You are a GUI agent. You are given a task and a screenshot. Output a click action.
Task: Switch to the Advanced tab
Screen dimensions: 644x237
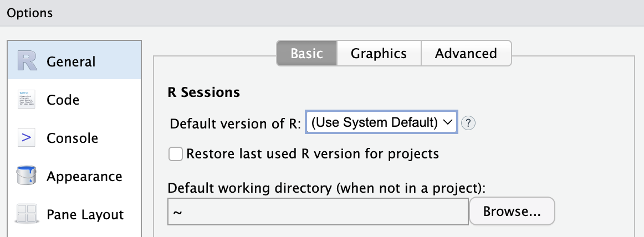[x=466, y=53]
